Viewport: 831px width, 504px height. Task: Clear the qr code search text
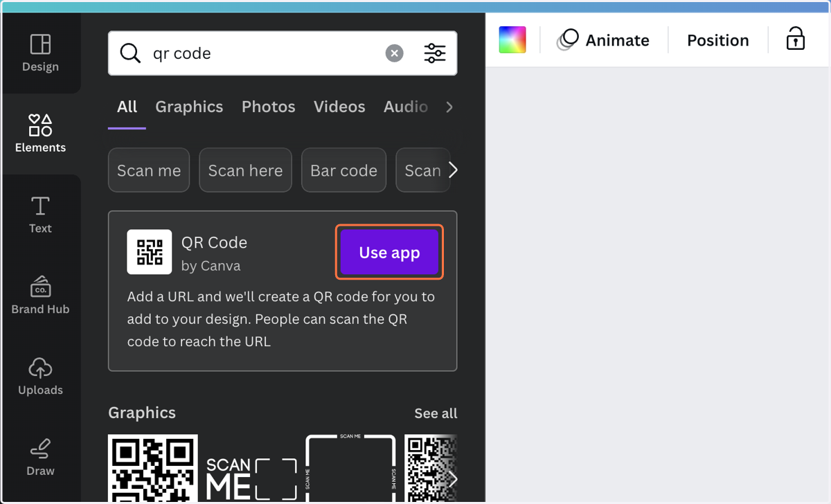click(394, 53)
